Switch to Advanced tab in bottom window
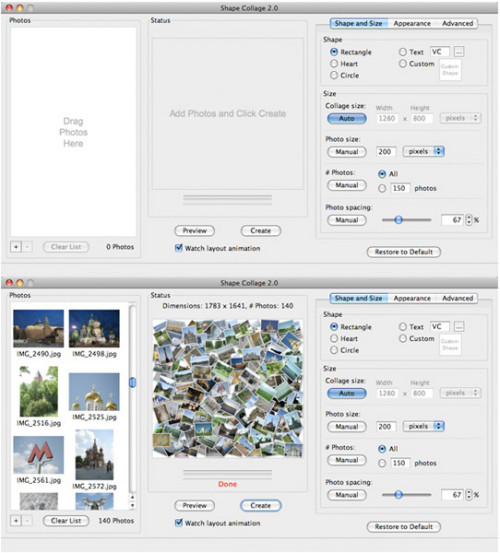This screenshot has height=553, width=500. pos(457,298)
